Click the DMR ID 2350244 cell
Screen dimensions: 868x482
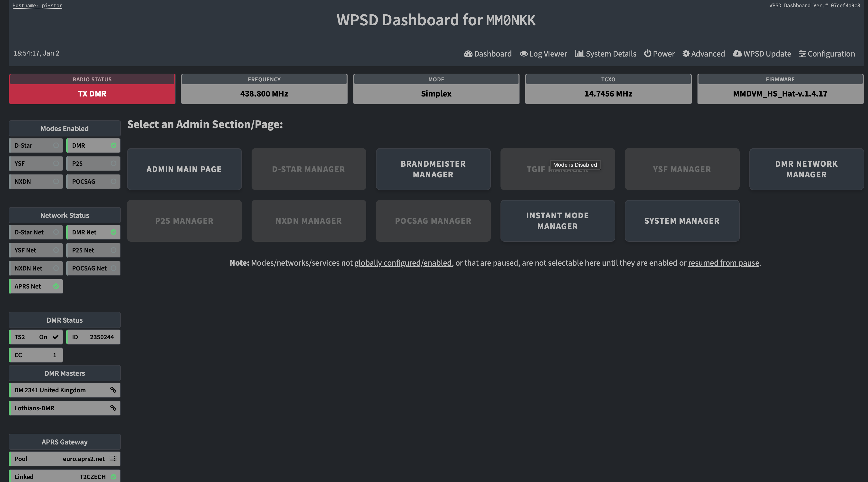pyautogui.click(x=93, y=337)
